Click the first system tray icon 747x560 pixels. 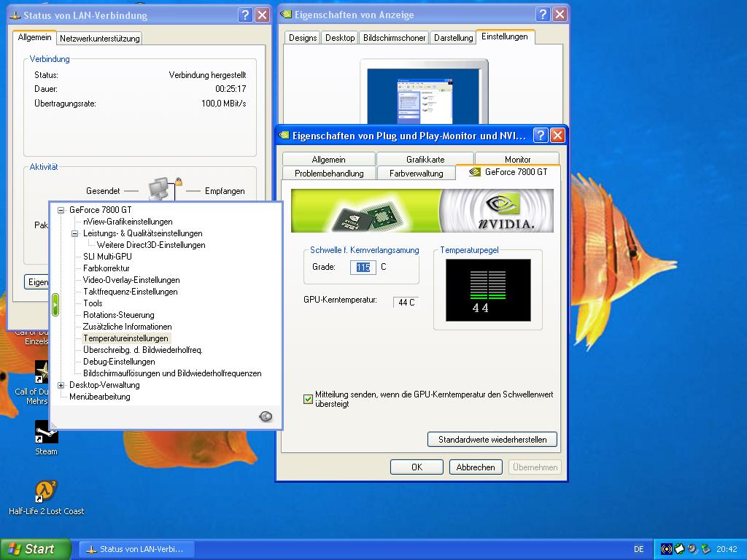[x=666, y=549]
